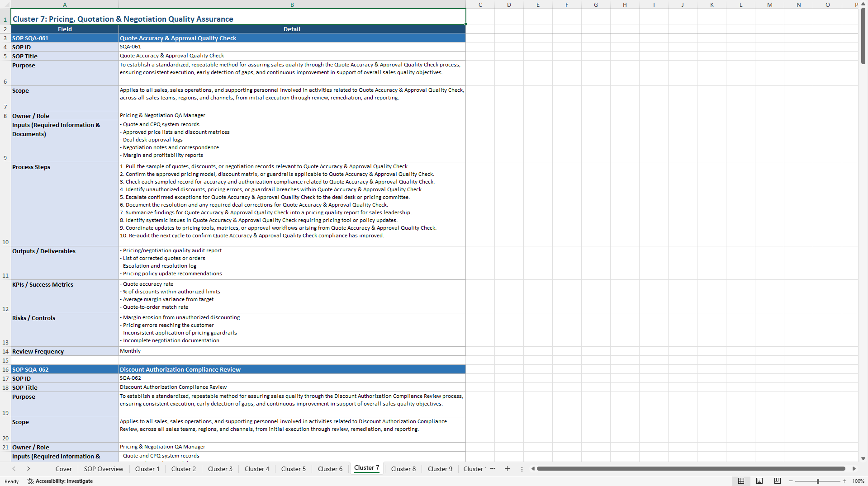Click the zoom in plus icon
The height and width of the screenshot is (486, 868).
pos(844,481)
